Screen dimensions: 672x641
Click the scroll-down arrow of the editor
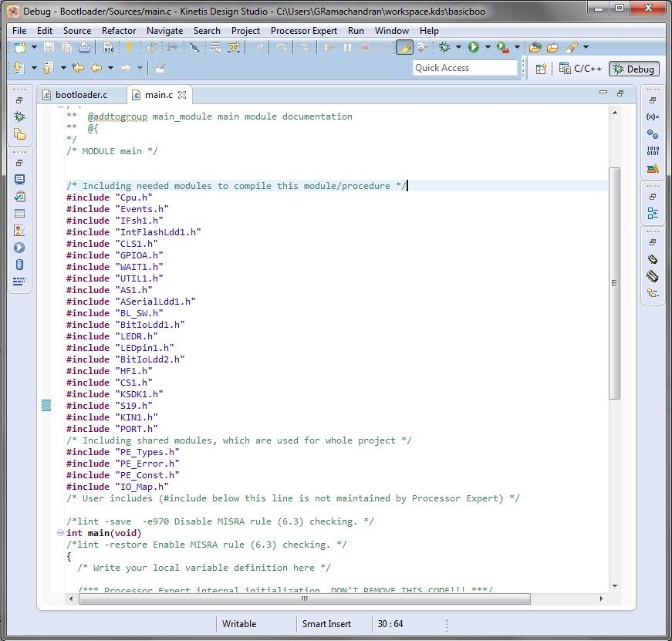pyautogui.click(x=615, y=586)
